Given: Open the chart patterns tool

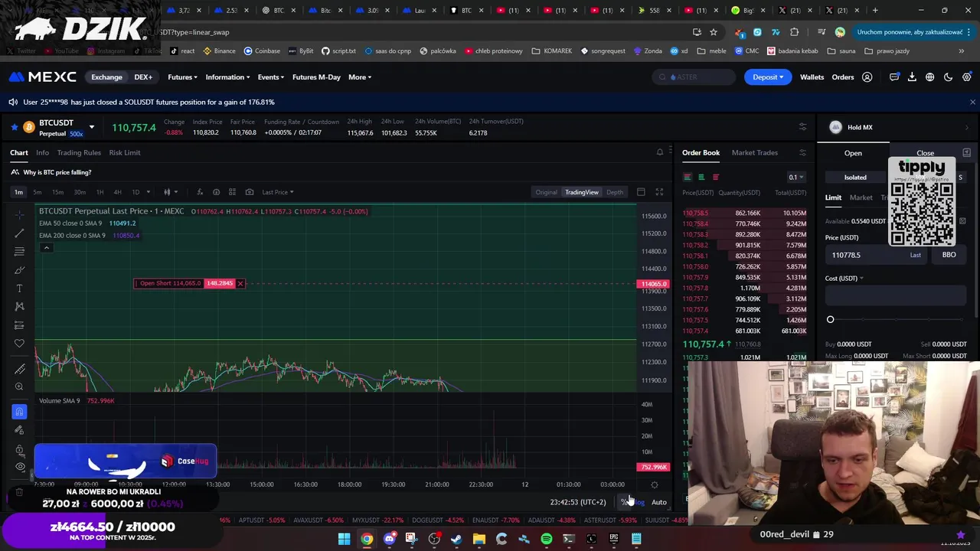Looking at the screenshot, I should [x=19, y=307].
